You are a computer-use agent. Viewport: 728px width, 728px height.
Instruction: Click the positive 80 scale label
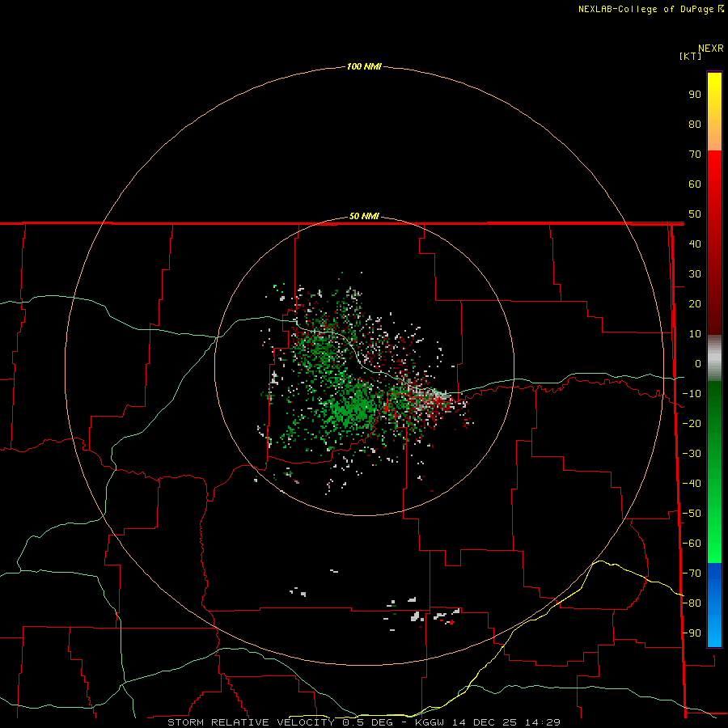[x=695, y=124]
